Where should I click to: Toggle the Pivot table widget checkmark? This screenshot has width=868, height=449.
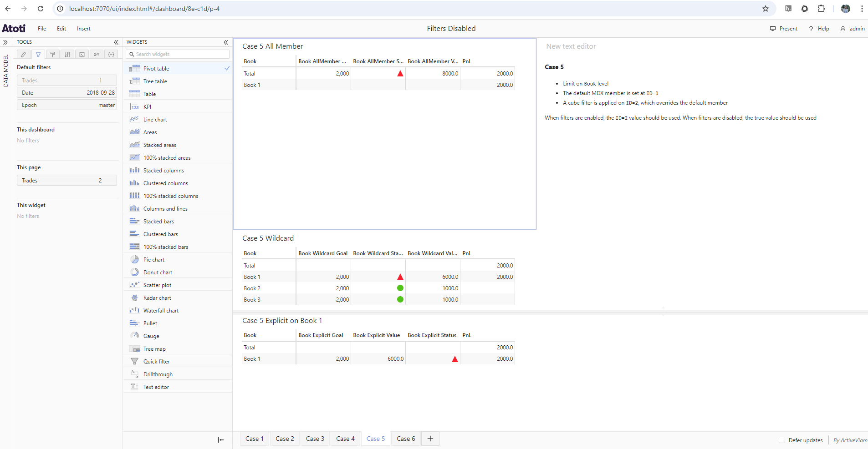click(227, 68)
